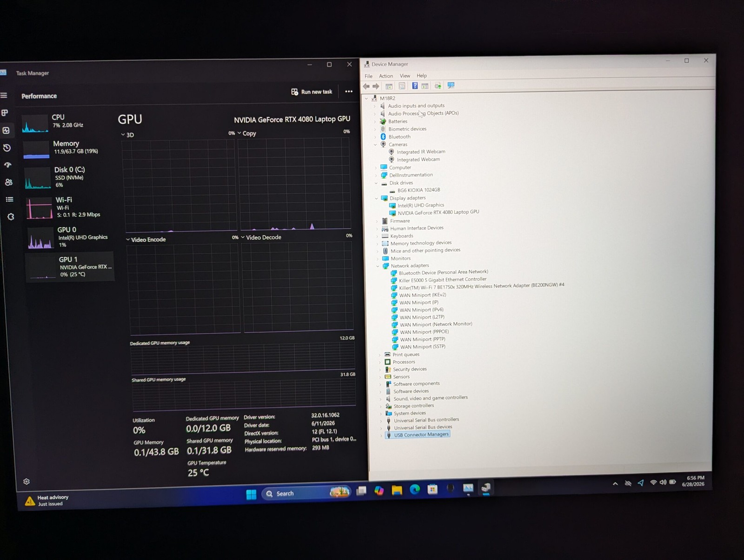744x560 pixels.
Task: Expand Universal Serial Bus controllers category
Action: 381,421
